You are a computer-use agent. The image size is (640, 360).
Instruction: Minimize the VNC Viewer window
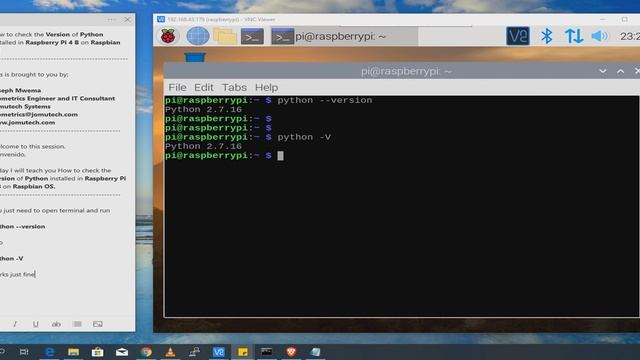click(x=603, y=19)
